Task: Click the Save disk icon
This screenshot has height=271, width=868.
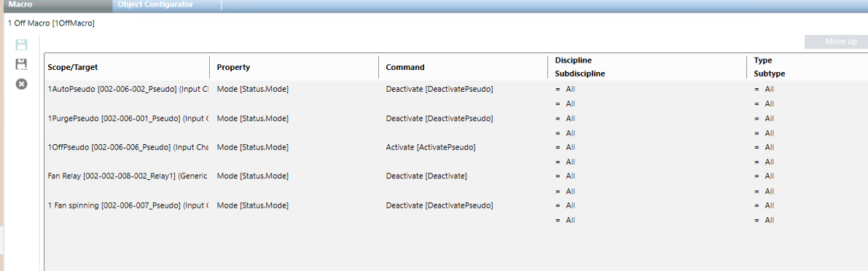Action: (x=22, y=44)
